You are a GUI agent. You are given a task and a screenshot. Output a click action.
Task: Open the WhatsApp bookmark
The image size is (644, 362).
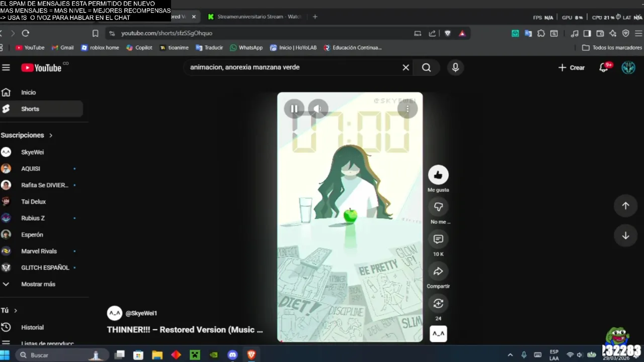coord(246,48)
